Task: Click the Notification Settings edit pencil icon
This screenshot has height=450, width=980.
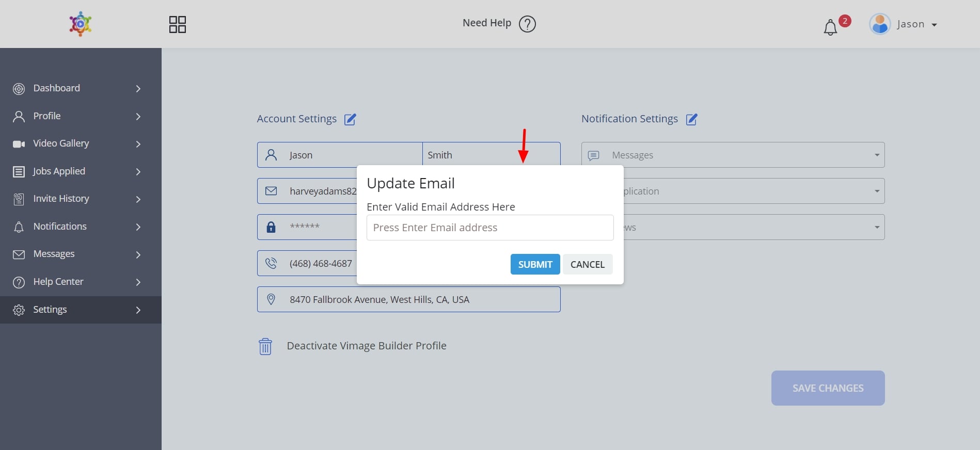Action: click(x=691, y=119)
